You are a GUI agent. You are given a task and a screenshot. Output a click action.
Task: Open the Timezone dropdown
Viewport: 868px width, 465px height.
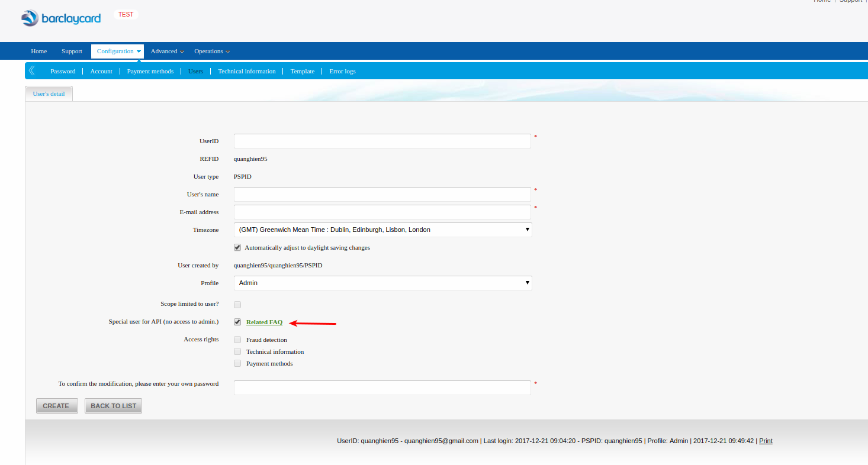click(382, 230)
